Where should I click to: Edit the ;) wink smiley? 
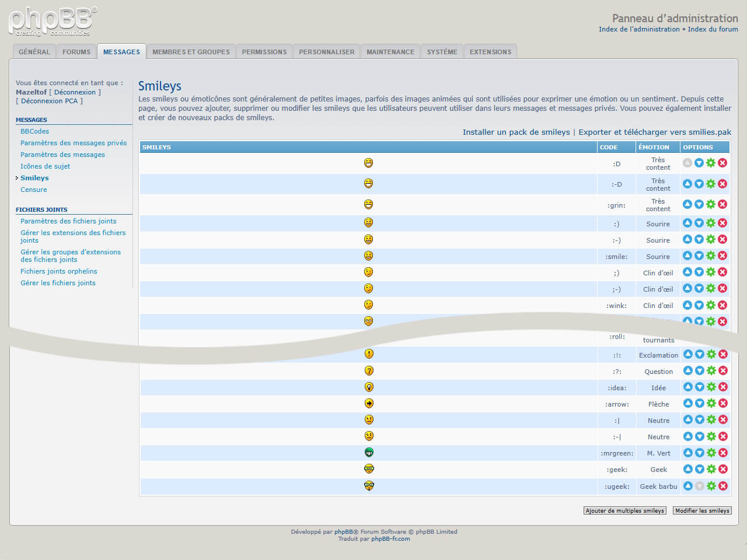click(x=711, y=272)
